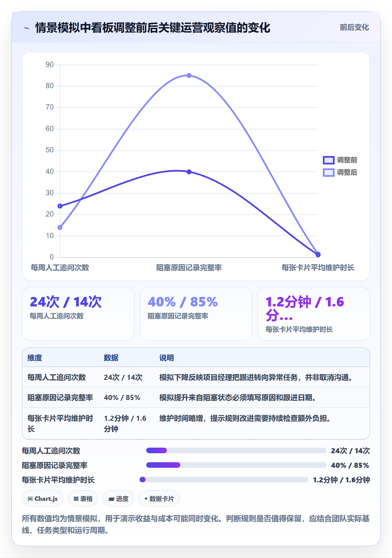Screen dimensions: 392x558
Task: Click the 每周人工追问次数 progress bar
Action: pos(236,450)
